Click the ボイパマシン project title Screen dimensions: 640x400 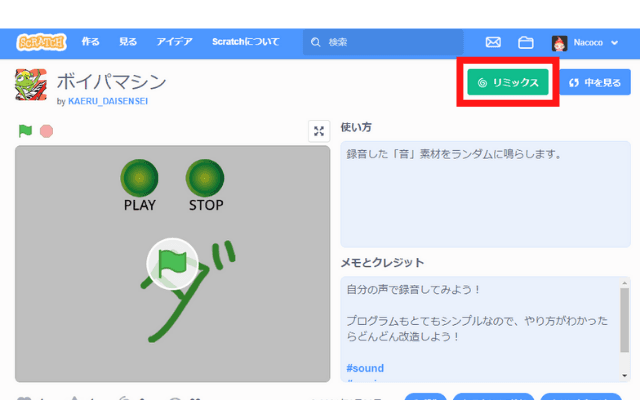click(111, 82)
